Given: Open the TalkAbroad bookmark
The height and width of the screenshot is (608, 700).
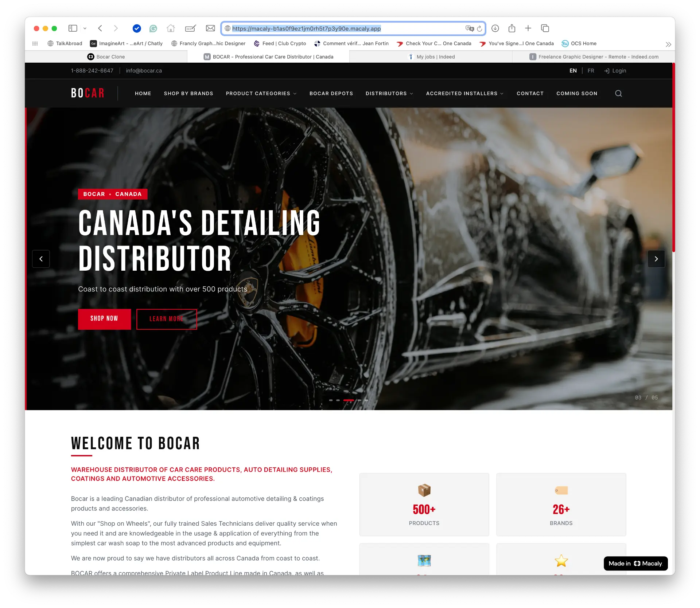Looking at the screenshot, I should 65,43.
